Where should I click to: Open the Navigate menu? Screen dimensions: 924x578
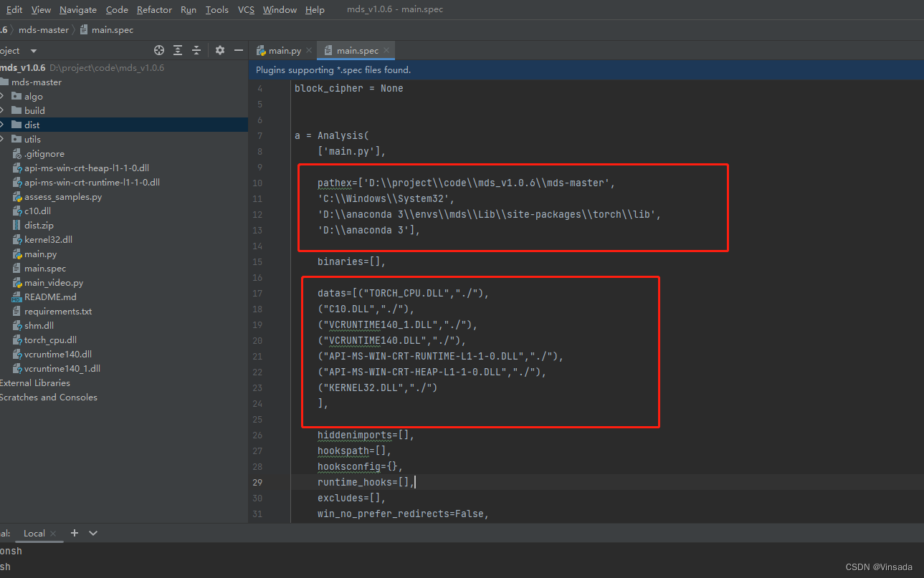pyautogui.click(x=78, y=9)
